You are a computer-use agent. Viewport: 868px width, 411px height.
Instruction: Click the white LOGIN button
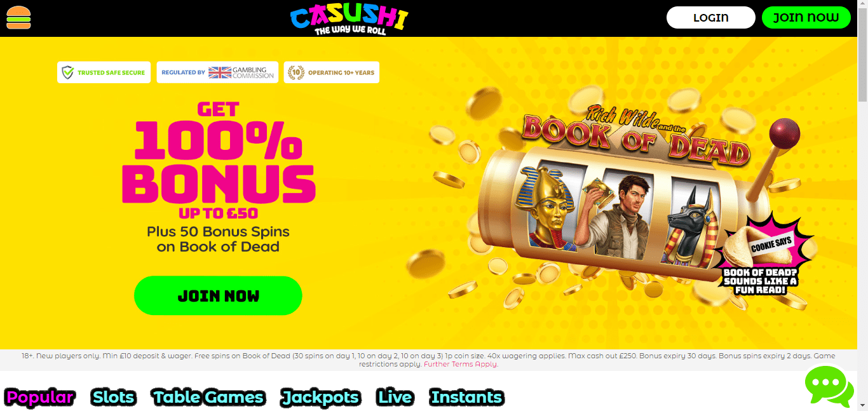[711, 18]
